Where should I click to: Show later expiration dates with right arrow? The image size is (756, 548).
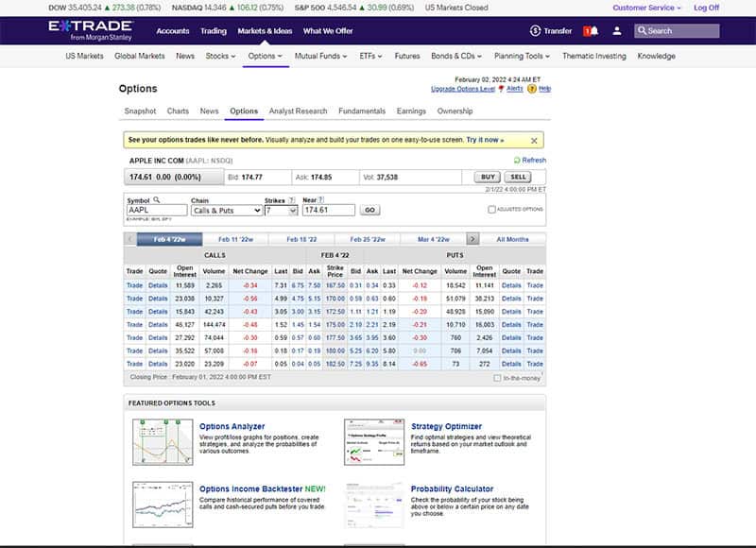coord(472,239)
